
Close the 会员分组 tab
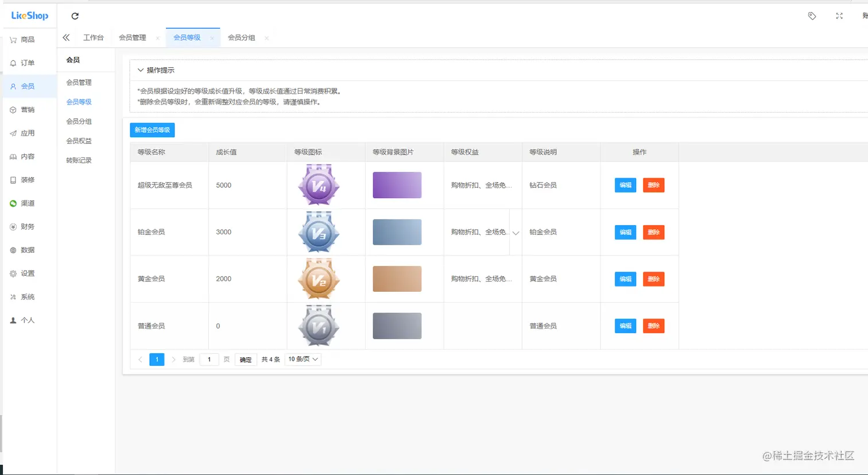[x=266, y=38]
